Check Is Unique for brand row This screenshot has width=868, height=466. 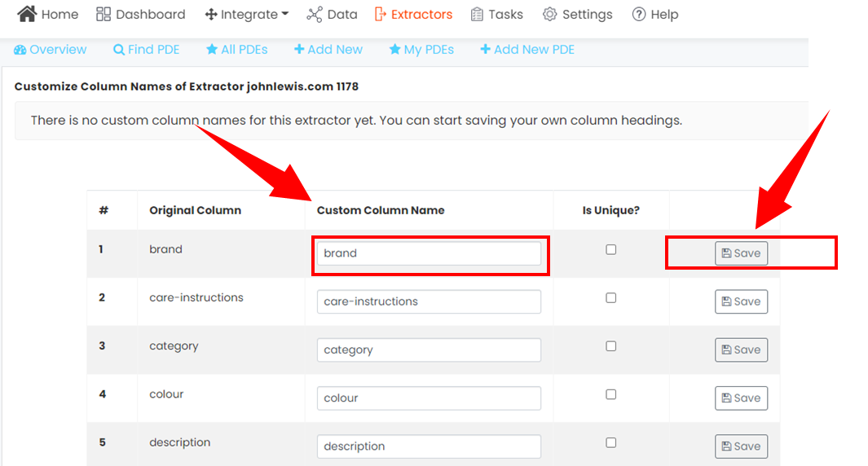[x=610, y=249]
